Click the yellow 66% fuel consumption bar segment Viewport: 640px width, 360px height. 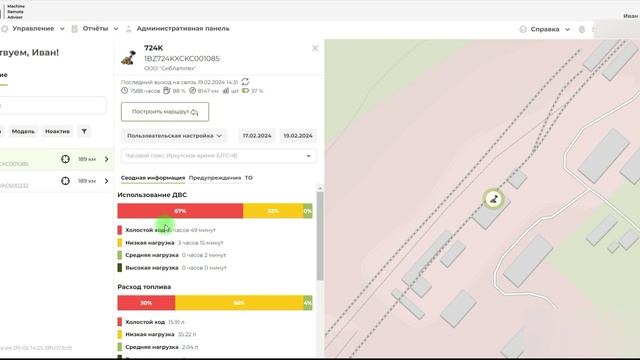pyautogui.click(x=239, y=303)
